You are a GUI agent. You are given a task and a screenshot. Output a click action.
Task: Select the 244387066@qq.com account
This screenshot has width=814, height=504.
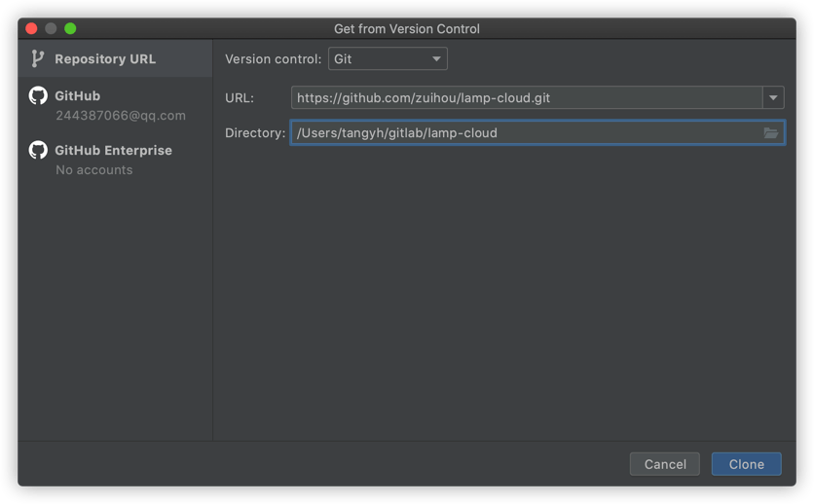point(120,115)
